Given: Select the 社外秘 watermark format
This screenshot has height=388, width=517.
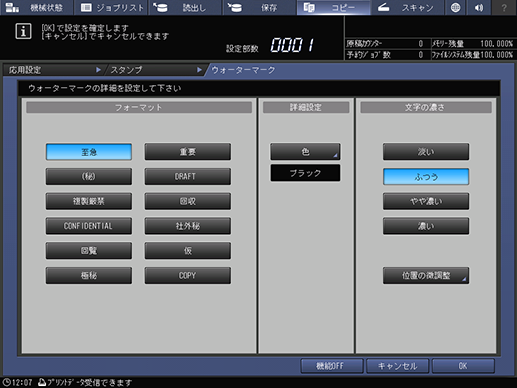Looking at the screenshot, I should [188, 226].
